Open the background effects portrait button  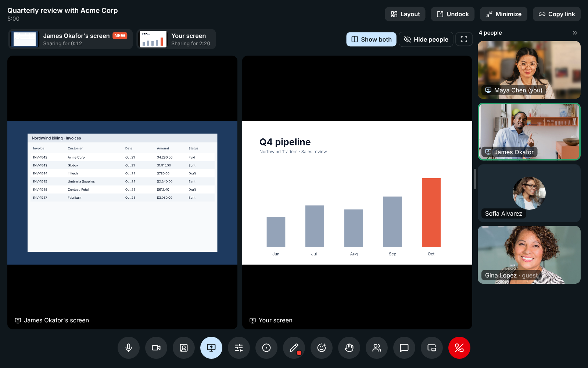click(x=184, y=348)
